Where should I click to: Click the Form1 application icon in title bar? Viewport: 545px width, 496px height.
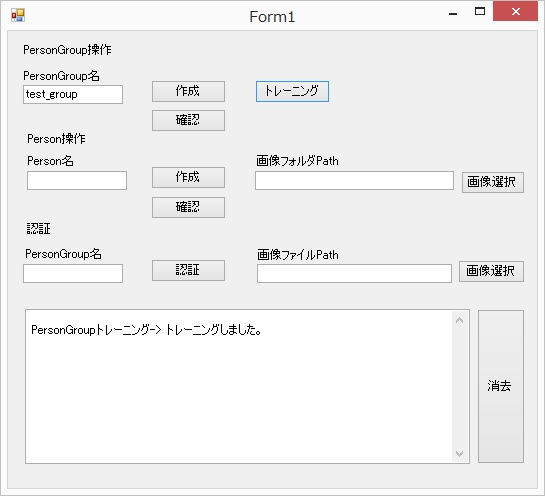18,15
